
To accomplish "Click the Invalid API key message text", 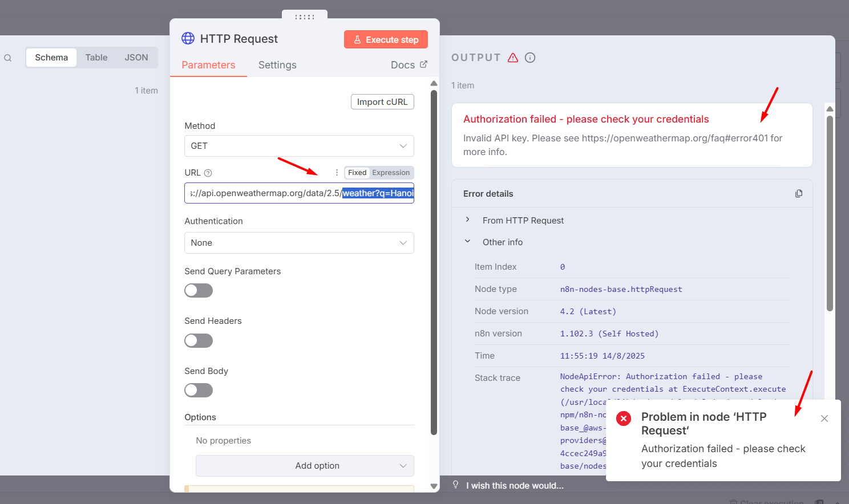I will [622, 145].
